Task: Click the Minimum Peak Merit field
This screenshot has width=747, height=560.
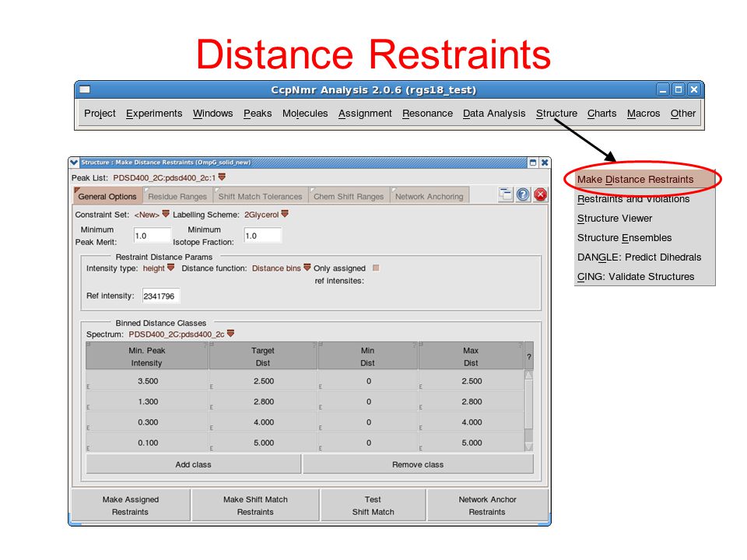Action: pos(152,236)
